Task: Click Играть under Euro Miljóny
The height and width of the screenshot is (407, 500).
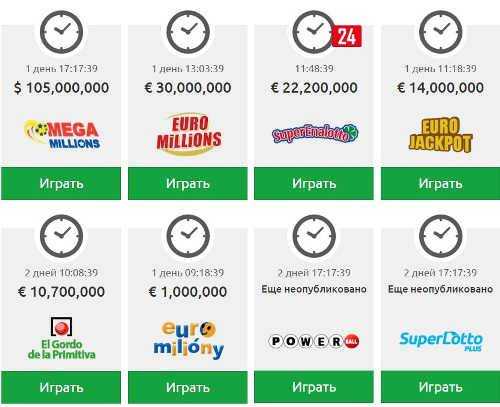Action: click(x=188, y=387)
